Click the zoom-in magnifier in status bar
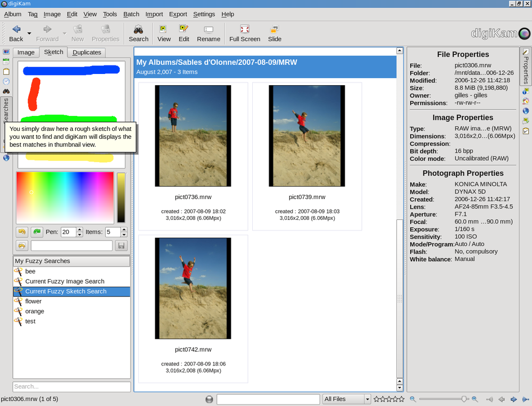 pyautogui.click(x=475, y=399)
